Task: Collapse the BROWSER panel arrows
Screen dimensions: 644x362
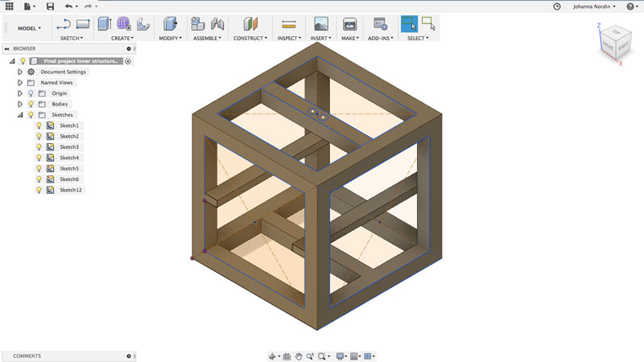Action: [6, 48]
